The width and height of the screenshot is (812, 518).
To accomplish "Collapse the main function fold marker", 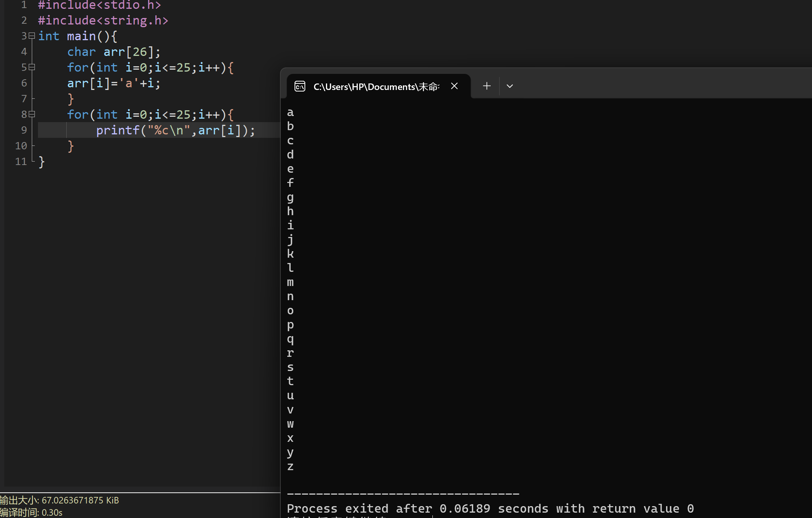I will click(32, 36).
